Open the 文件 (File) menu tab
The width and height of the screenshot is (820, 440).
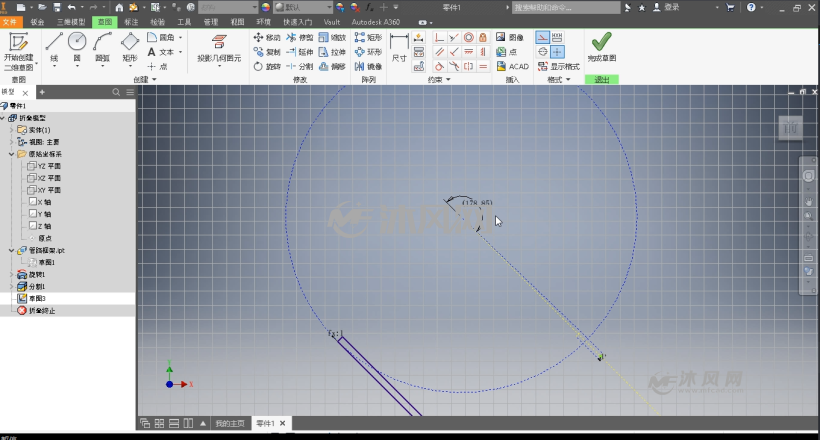coord(10,22)
